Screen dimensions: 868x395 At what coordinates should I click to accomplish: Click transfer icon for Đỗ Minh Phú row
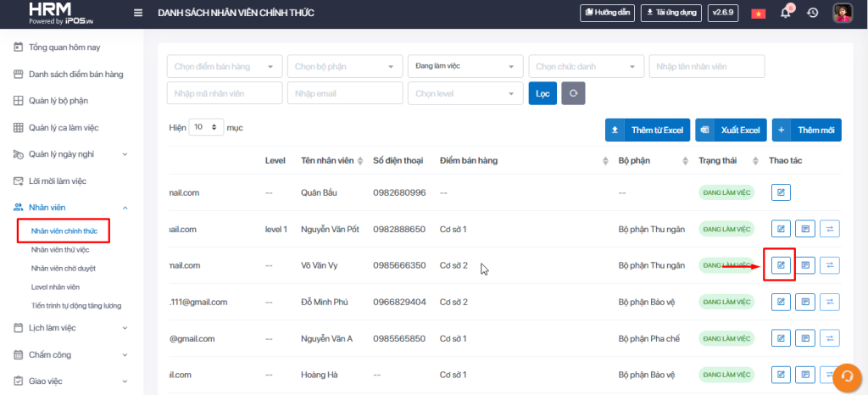(x=830, y=302)
